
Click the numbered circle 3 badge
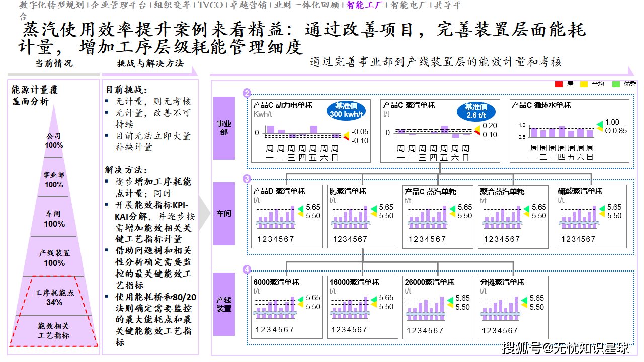[247, 178]
